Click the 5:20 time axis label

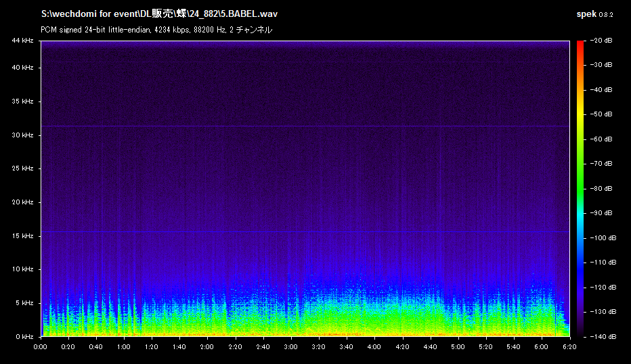tap(485, 346)
